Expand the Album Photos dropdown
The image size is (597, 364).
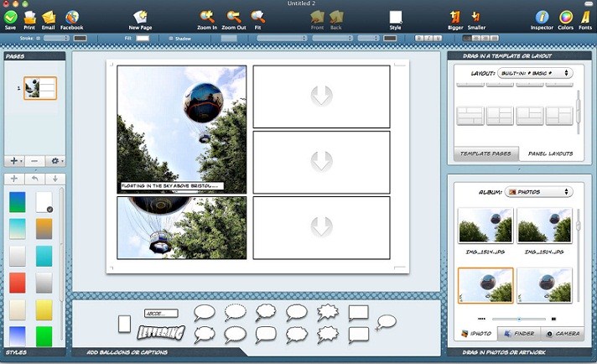tap(539, 192)
